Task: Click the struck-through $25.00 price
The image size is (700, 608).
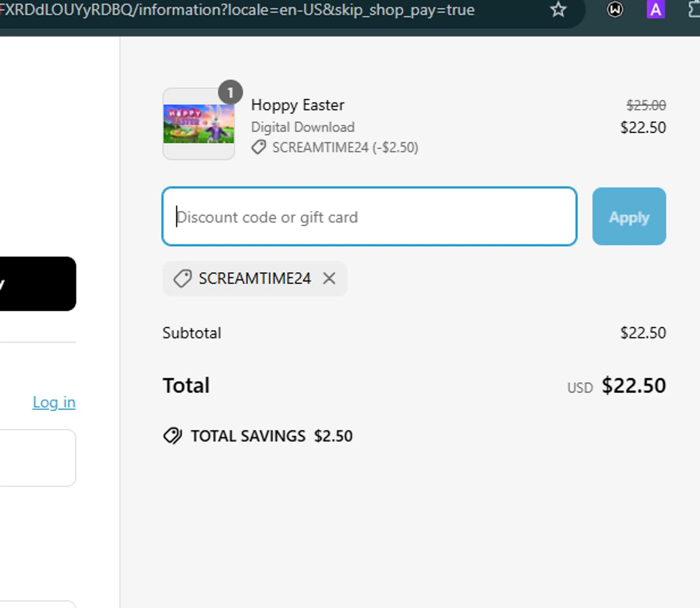Action: tap(646, 105)
